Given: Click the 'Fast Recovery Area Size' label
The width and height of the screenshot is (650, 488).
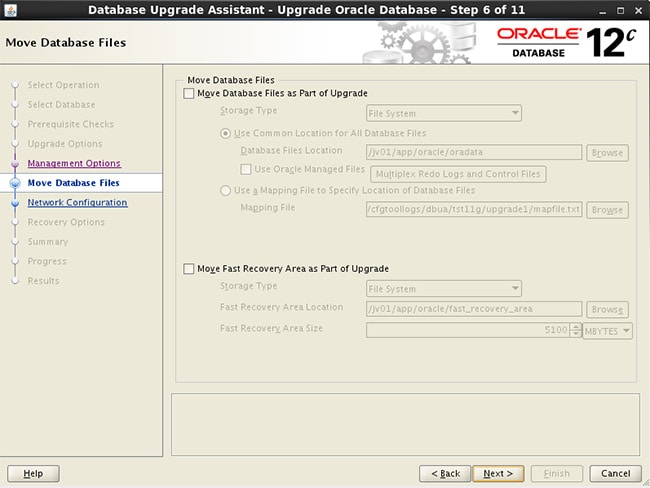Looking at the screenshot, I should (271, 328).
